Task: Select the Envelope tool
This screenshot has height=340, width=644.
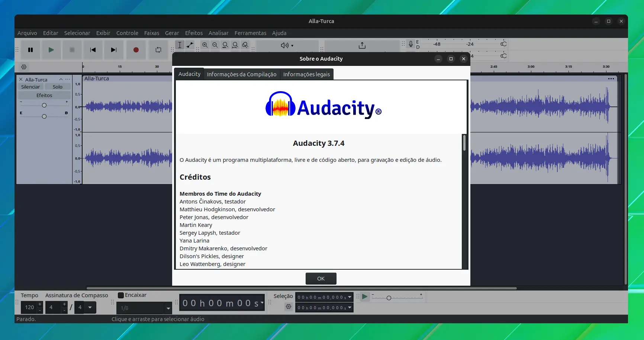Action: pyautogui.click(x=190, y=45)
